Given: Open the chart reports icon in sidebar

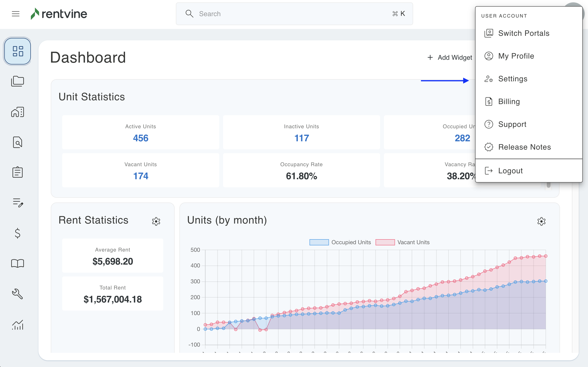Looking at the screenshot, I should click(x=18, y=325).
